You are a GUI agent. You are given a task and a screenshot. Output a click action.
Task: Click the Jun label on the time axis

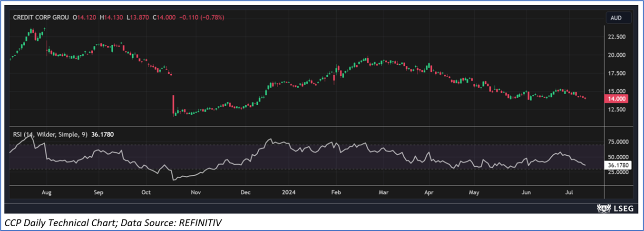tap(526, 192)
